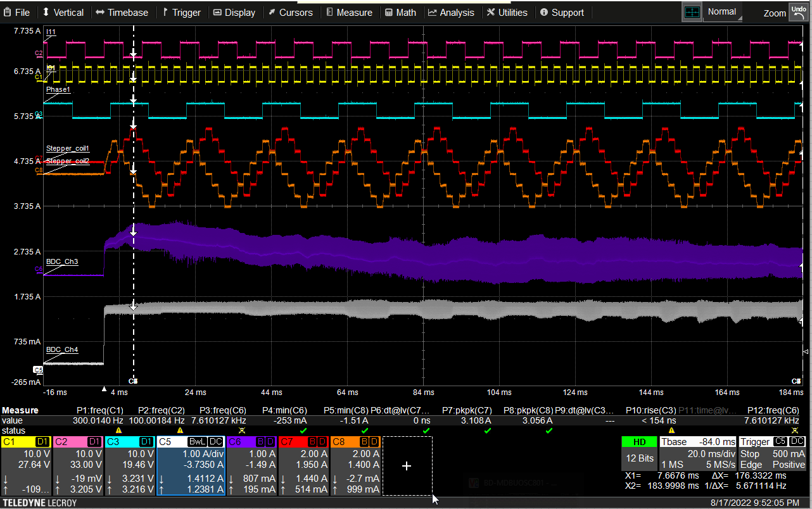Screen dimensions: 812x509
Task: Open the Normal display mode dropdown
Action: point(721,11)
